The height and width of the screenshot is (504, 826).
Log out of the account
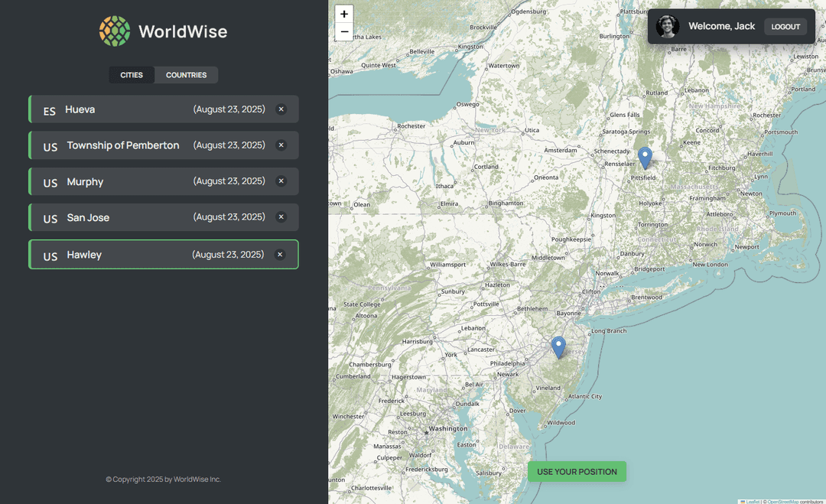[785, 27]
